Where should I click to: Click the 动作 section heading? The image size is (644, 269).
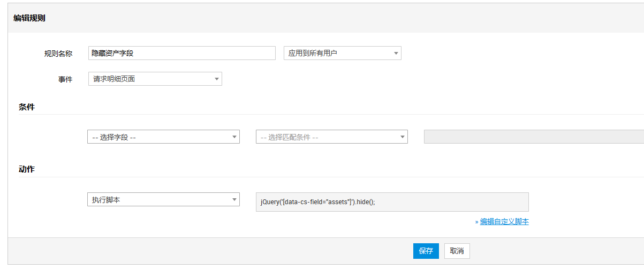click(27, 169)
